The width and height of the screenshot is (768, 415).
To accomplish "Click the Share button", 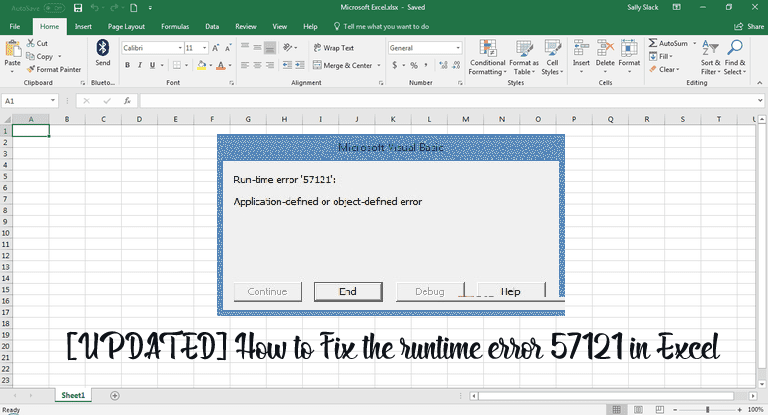I will (749, 26).
